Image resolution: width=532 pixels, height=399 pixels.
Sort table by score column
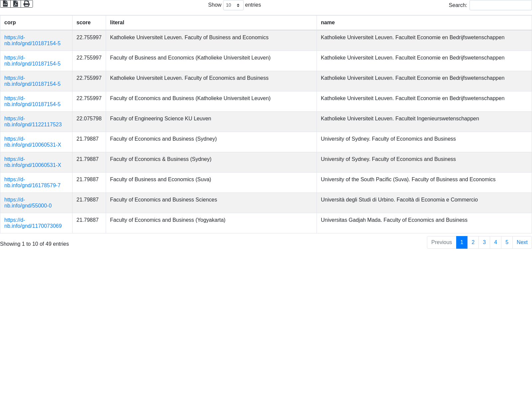tap(83, 23)
